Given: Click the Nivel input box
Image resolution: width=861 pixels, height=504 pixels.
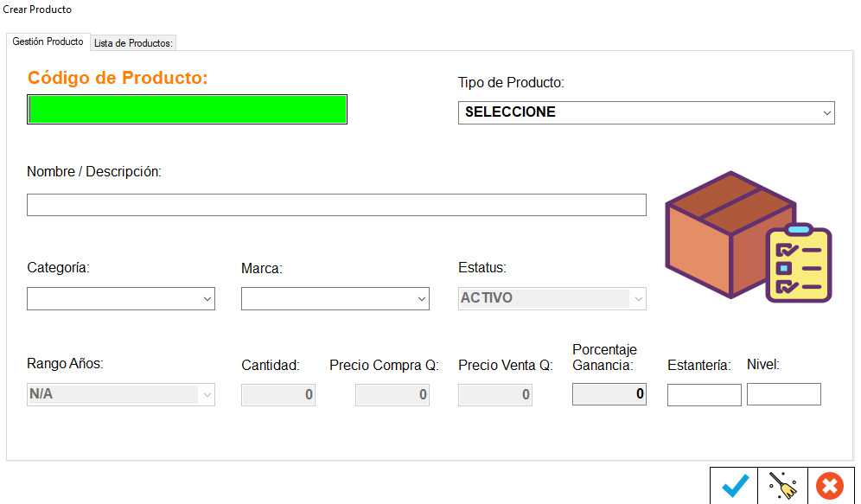Looking at the screenshot, I should (x=784, y=394).
